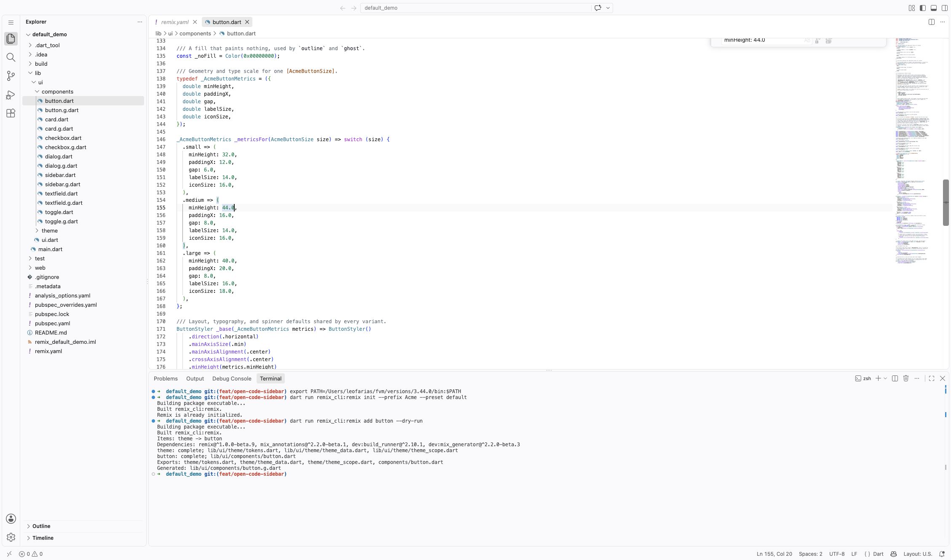Toggle the secondary side bar visibility
The height and width of the screenshot is (560, 951).
(945, 8)
